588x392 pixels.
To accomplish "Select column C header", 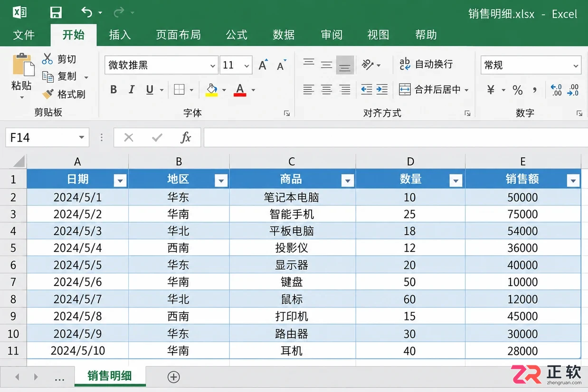I will (x=292, y=162).
